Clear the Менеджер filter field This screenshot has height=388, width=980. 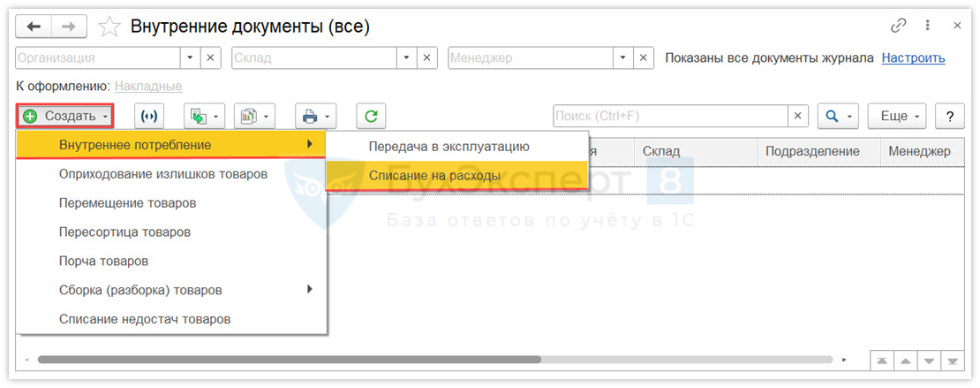coord(643,57)
